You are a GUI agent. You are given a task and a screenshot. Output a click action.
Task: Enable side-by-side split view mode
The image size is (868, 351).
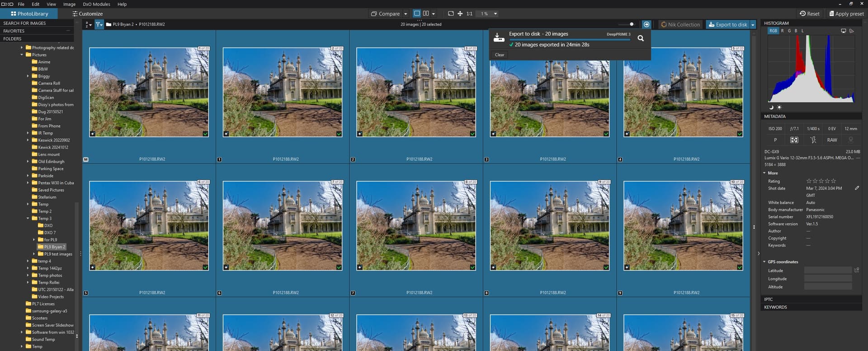point(426,14)
